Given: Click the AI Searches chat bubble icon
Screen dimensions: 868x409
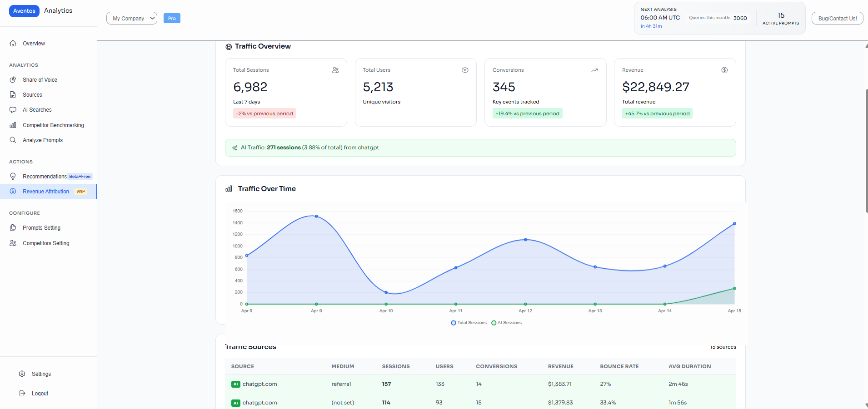Looking at the screenshot, I should [13, 110].
